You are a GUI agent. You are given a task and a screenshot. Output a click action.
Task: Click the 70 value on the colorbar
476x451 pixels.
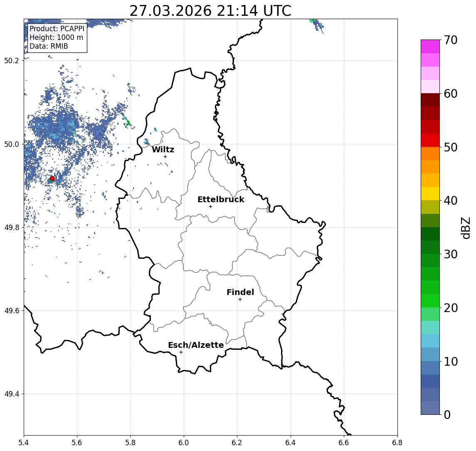451,40
